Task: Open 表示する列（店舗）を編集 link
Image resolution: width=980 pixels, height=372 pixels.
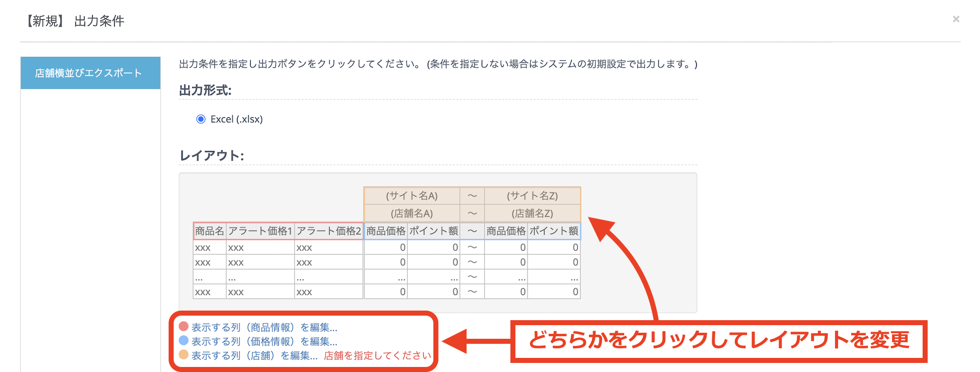Action: [x=254, y=355]
